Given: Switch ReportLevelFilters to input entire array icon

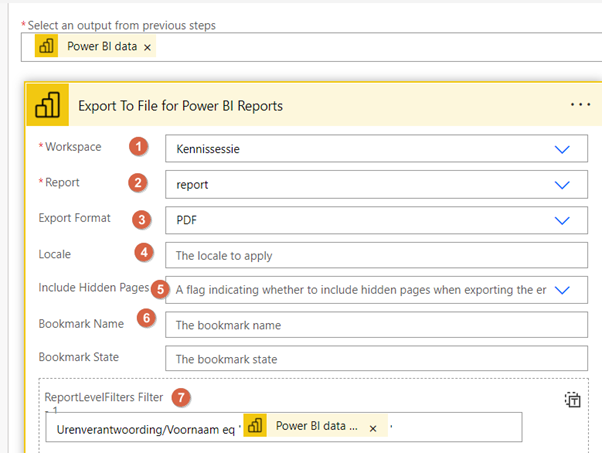Looking at the screenshot, I should tap(572, 400).
